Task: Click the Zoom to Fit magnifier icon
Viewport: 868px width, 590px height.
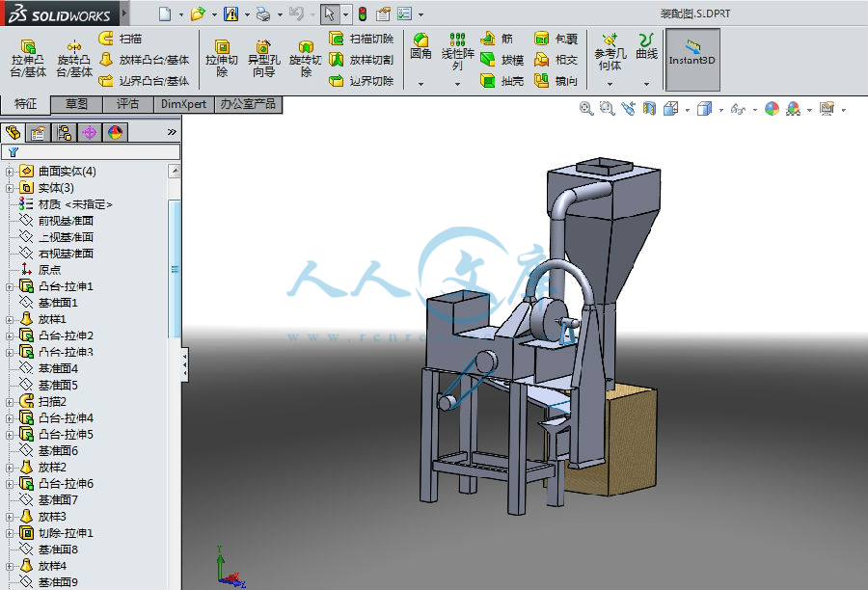Action: click(586, 109)
